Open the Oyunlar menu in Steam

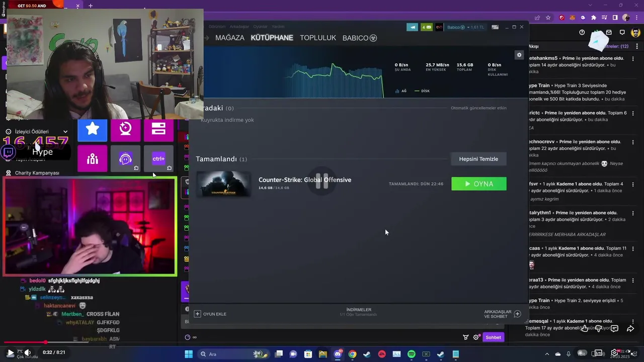[260, 27]
